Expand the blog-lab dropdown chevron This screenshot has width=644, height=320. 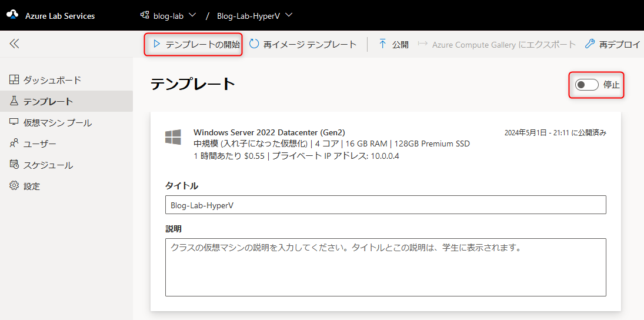[x=192, y=15]
